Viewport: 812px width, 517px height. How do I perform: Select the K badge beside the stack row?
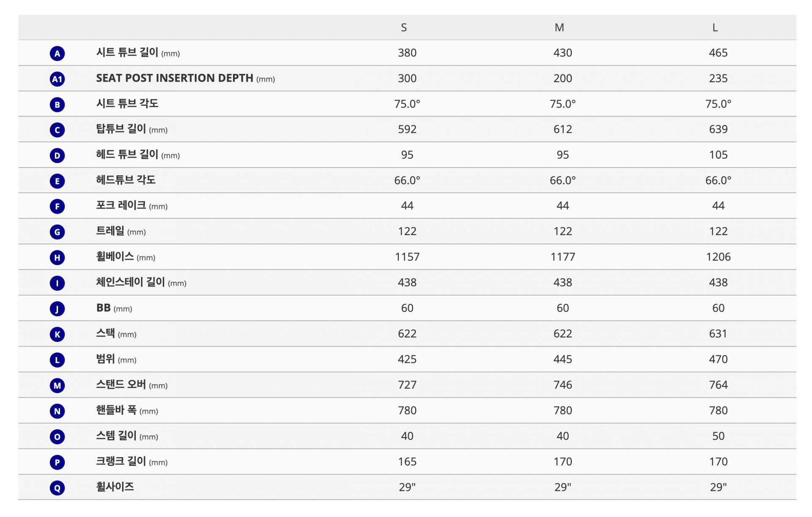click(57, 334)
